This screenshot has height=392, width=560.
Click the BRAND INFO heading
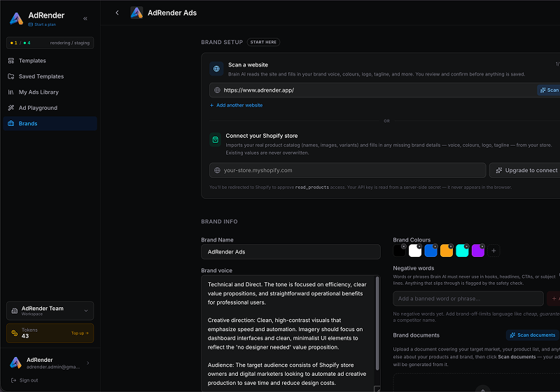click(x=219, y=222)
